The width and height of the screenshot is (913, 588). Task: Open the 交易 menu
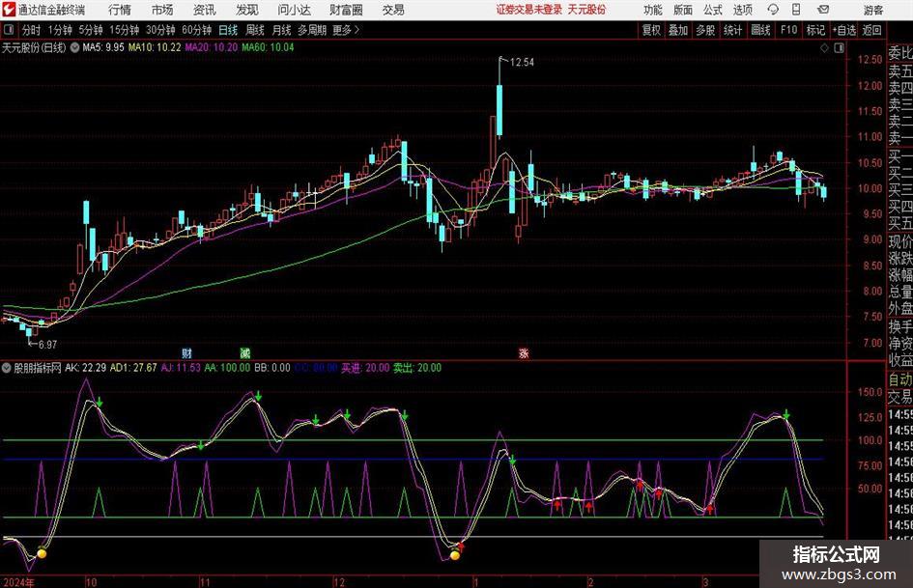pyautogui.click(x=393, y=10)
